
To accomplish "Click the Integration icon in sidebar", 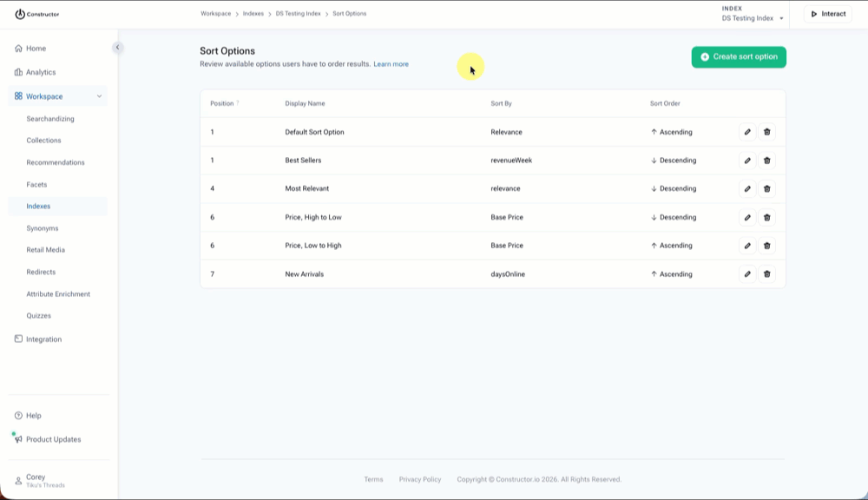I will point(18,339).
